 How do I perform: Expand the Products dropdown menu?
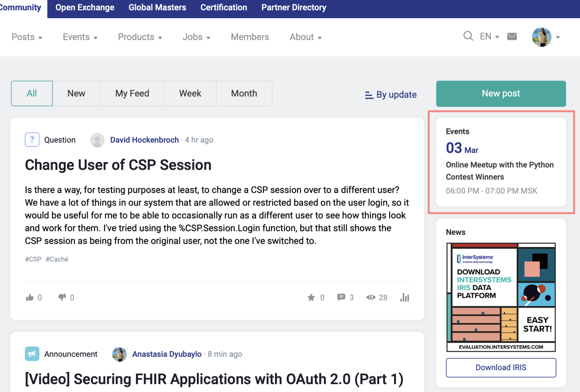(140, 37)
